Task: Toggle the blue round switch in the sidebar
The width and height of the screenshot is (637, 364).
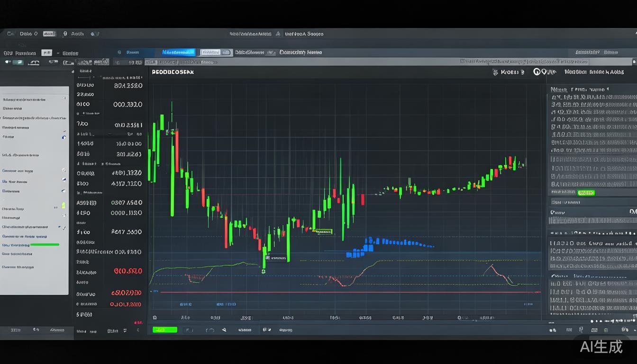Action: (x=64, y=137)
